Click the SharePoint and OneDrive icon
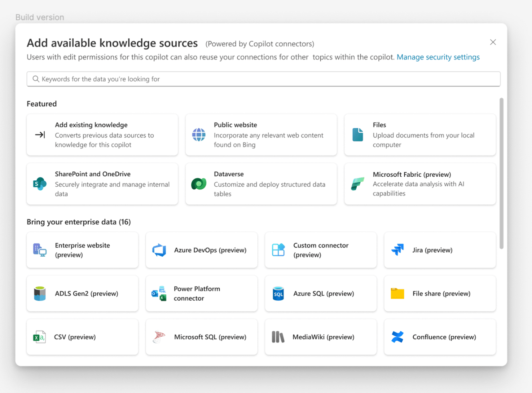The height and width of the screenshot is (393, 532). click(x=40, y=184)
